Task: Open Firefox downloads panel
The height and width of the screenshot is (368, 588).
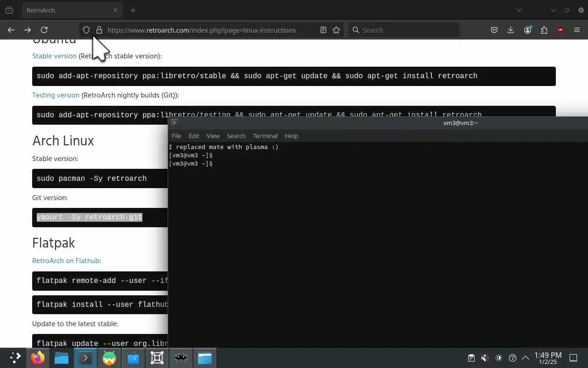Action: 510,30
